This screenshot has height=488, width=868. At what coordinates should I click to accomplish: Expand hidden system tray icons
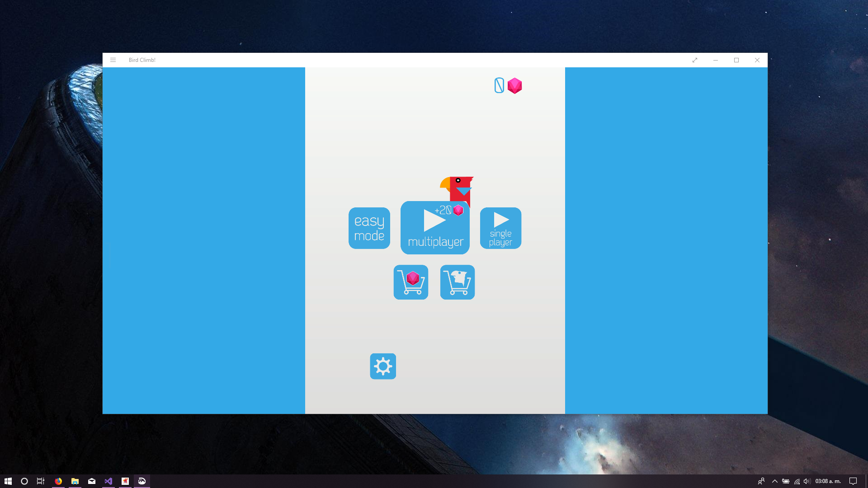coord(774,481)
